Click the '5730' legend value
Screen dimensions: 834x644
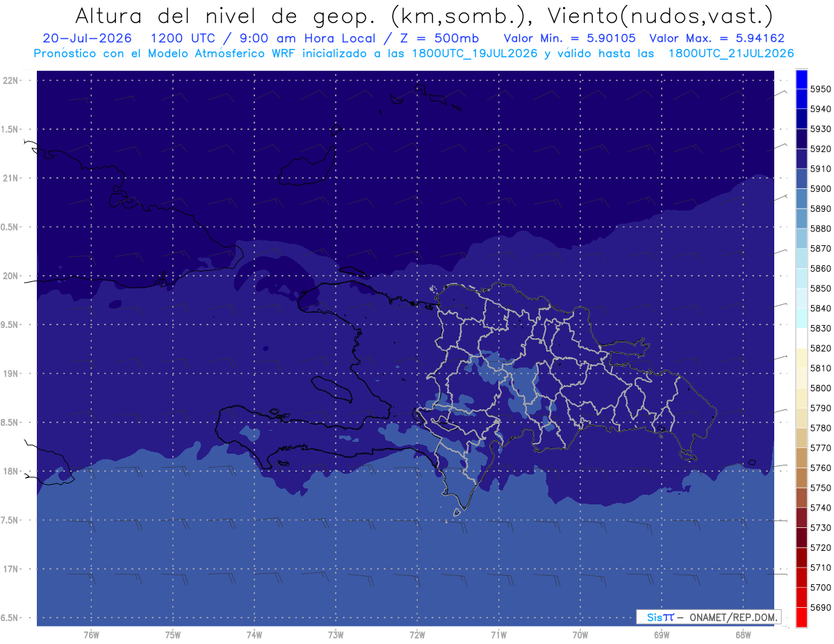tap(821, 527)
